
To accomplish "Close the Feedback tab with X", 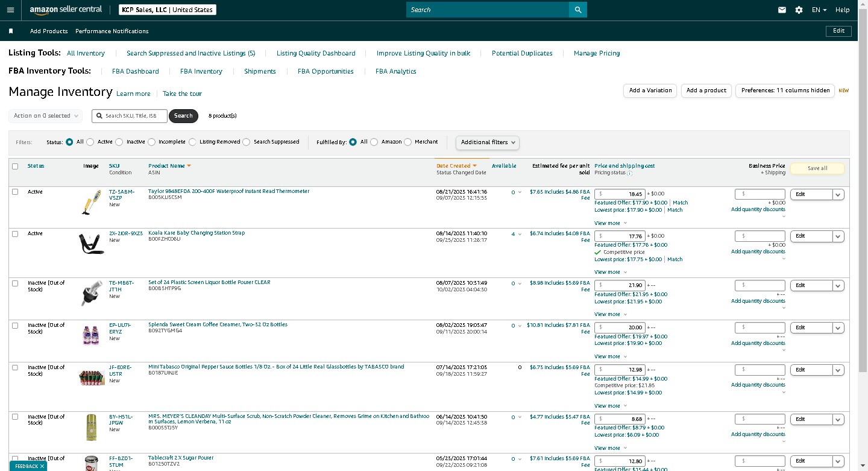I will pyautogui.click(x=42, y=466).
